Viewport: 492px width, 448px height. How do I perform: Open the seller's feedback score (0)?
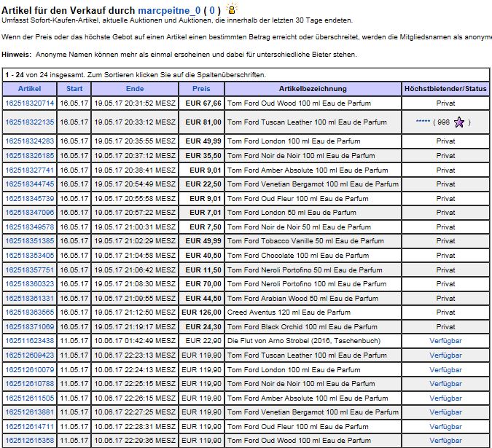click(212, 11)
